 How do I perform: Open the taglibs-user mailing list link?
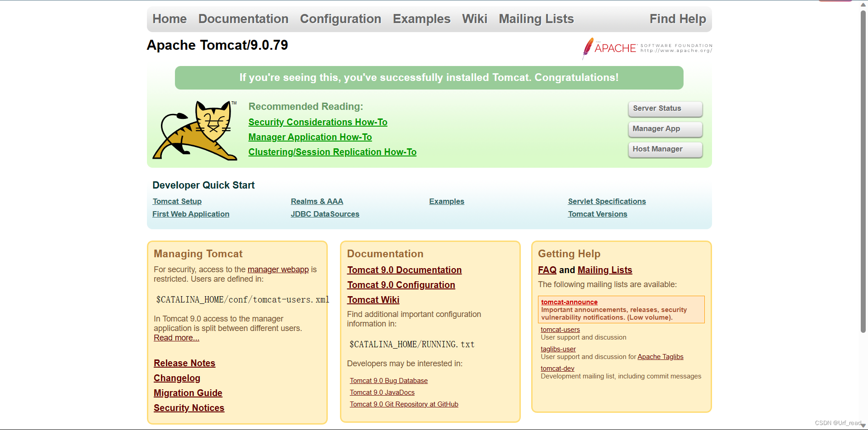(558, 349)
